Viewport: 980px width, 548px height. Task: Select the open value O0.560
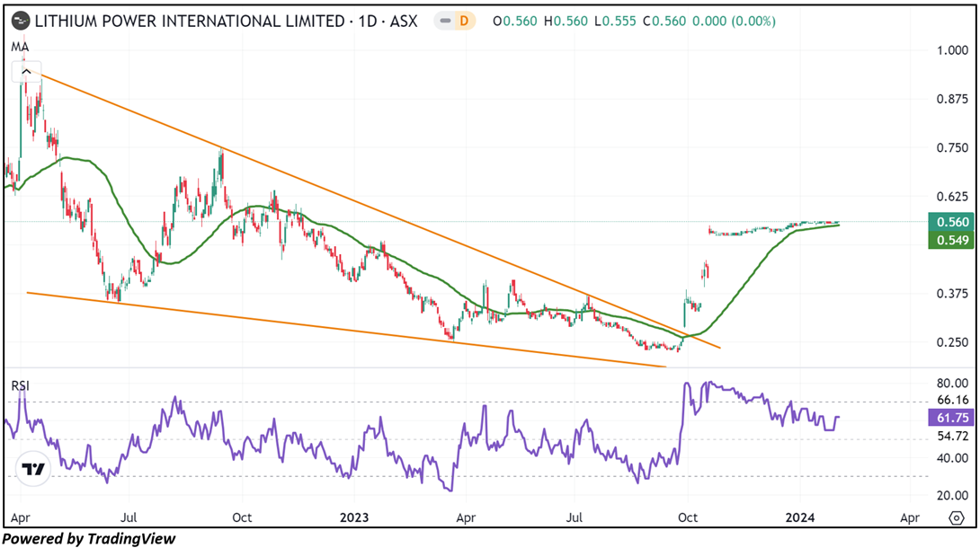(515, 22)
